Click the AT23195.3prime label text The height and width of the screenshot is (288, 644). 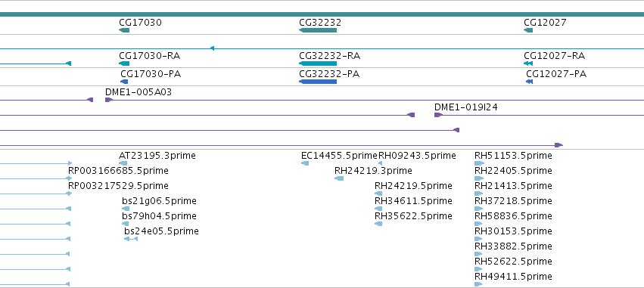tap(157, 156)
